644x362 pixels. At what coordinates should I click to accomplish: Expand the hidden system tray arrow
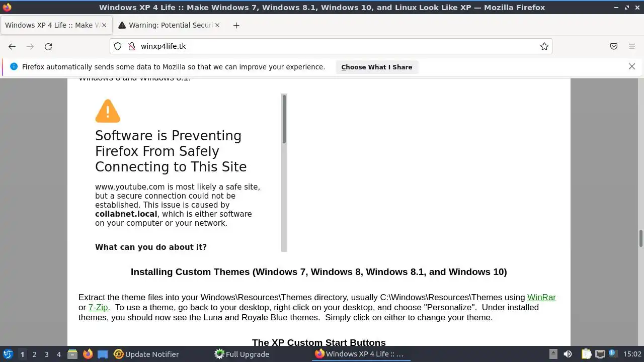click(x=553, y=354)
